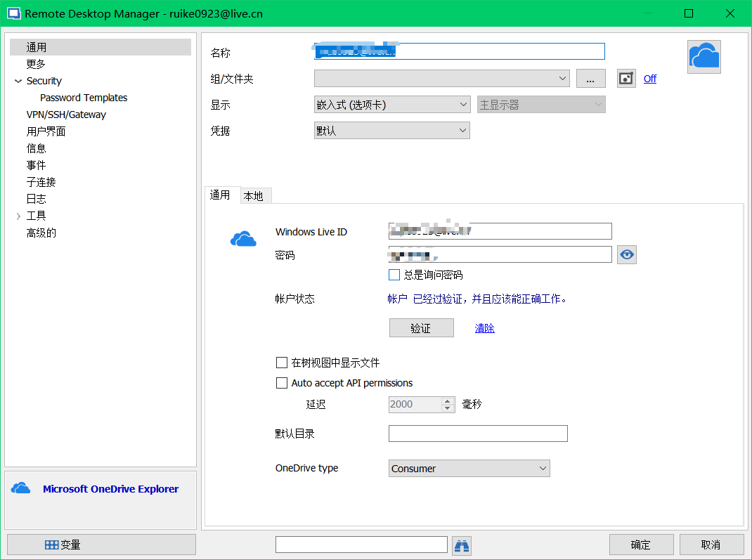Enable the 总是询问密码 checkbox
The height and width of the screenshot is (560, 752).
394,275
